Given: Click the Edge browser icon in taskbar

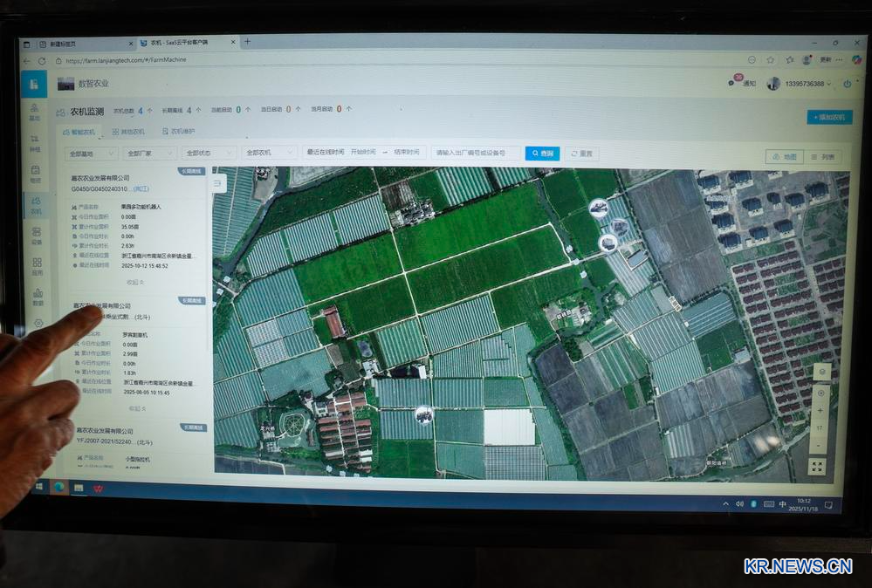Looking at the screenshot, I should 59,487.
